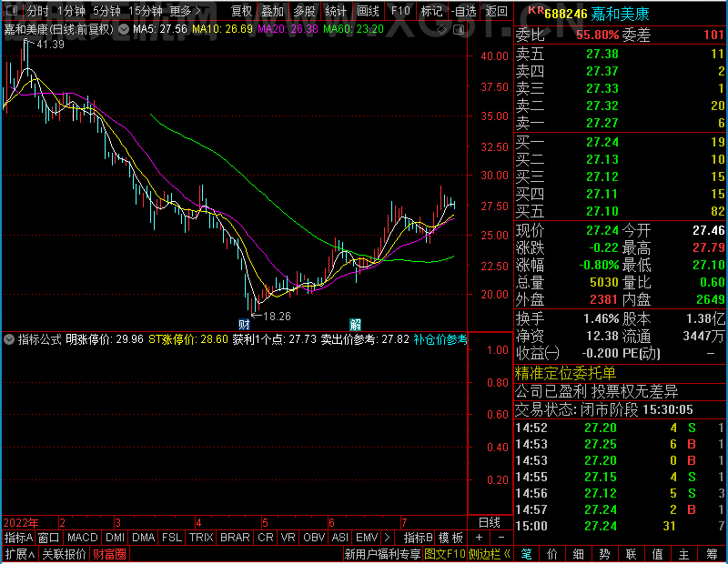
Task: Switch indicator to BRAR
Action: click(x=235, y=538)
